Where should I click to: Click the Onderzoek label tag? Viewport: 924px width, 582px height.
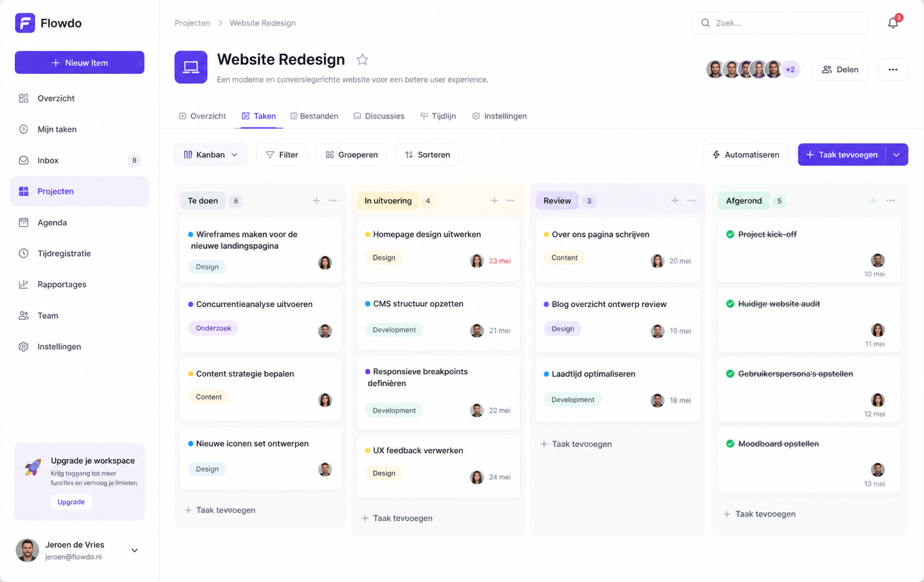pyautogui.click(x=213, y=328)
